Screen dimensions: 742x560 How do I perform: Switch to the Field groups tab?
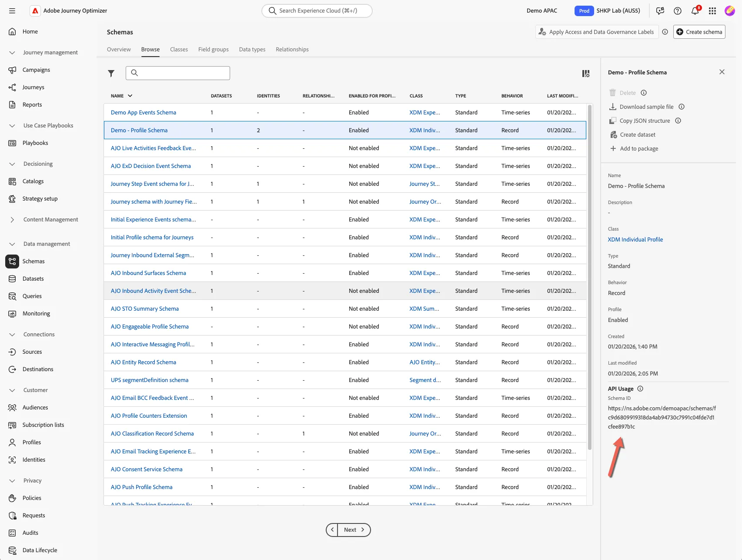pos(214,49)
